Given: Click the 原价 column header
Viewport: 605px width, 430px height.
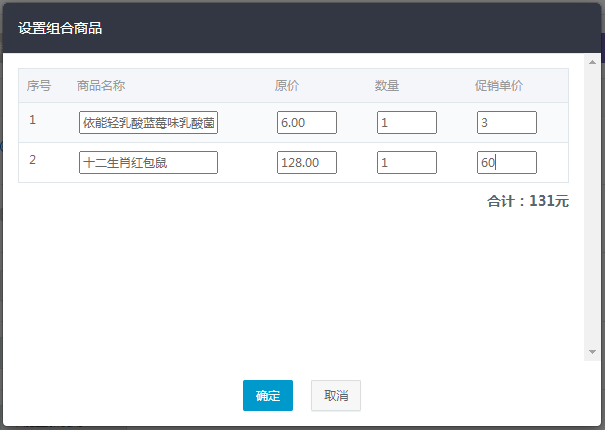Looking at the screenshot, I should (287, 86).
